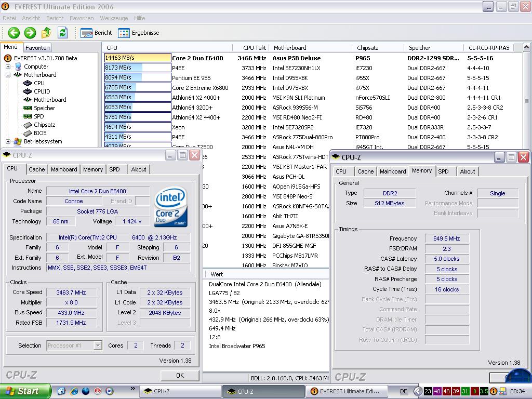
Task: Switch to the Mainboard tab in left CPU-Z
Action: point(64,169)
